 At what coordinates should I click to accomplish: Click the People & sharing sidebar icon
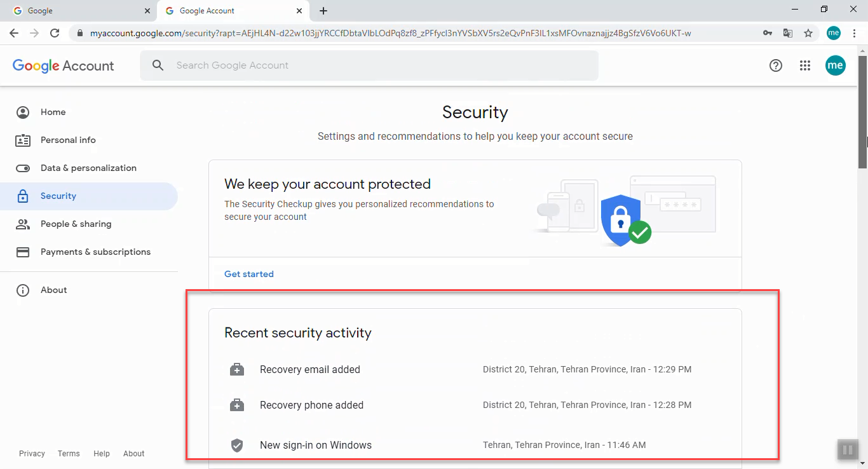click(x=23, y=224)
